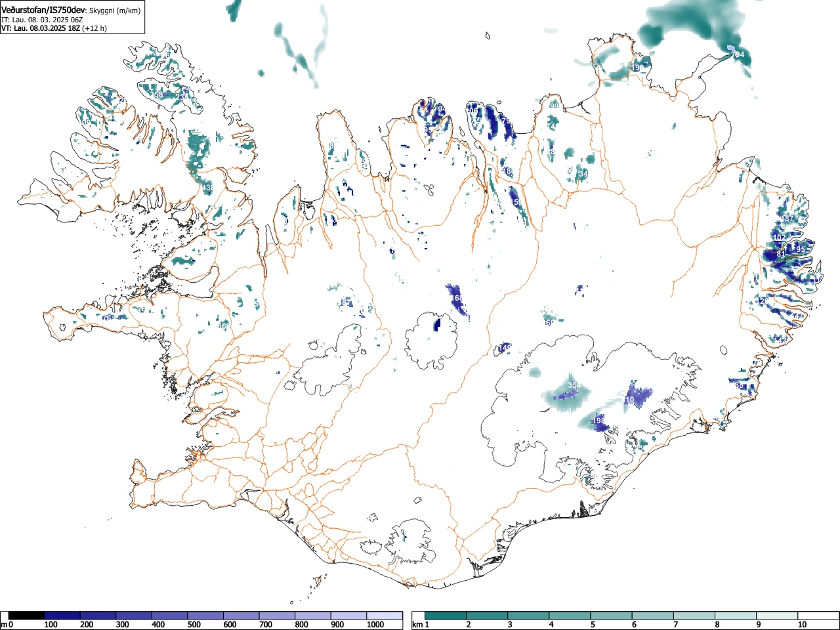Click the '9' tick on the km legend
The height and width of the screenshot is (630, 840).
point(758,625)
